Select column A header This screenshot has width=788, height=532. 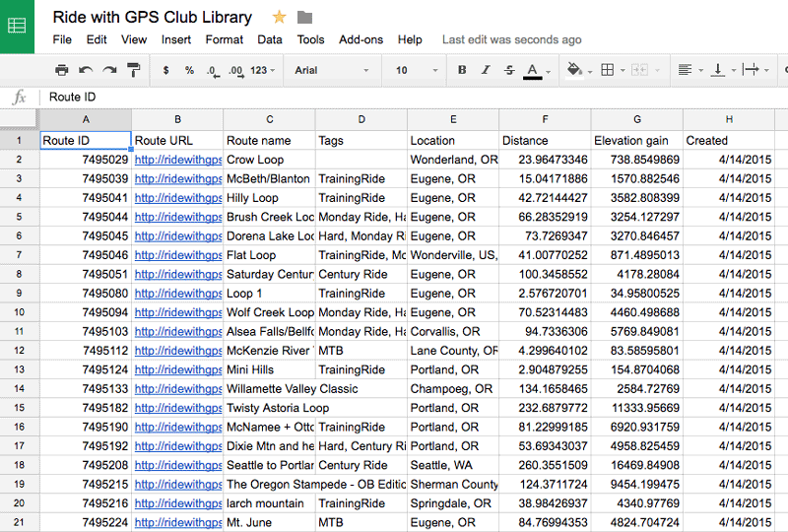tap(86, 119)
